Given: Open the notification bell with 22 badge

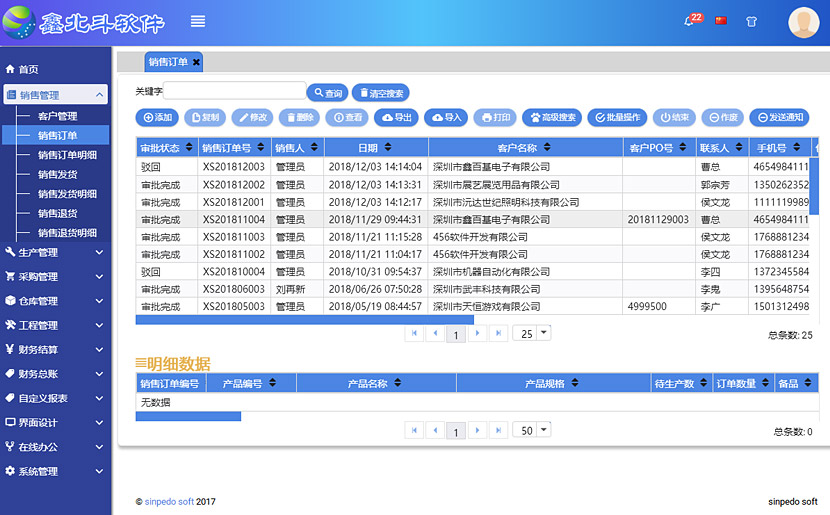Looking at the screenshot, I should click(692, 20).
